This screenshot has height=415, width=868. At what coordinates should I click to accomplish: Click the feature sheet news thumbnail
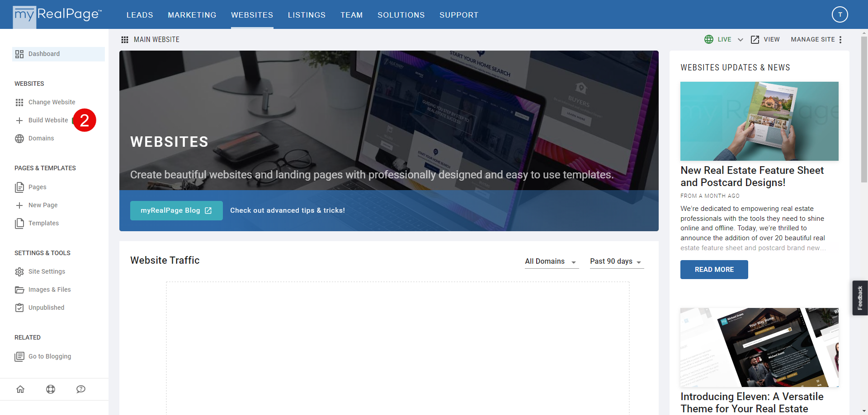tap(759, 121)
